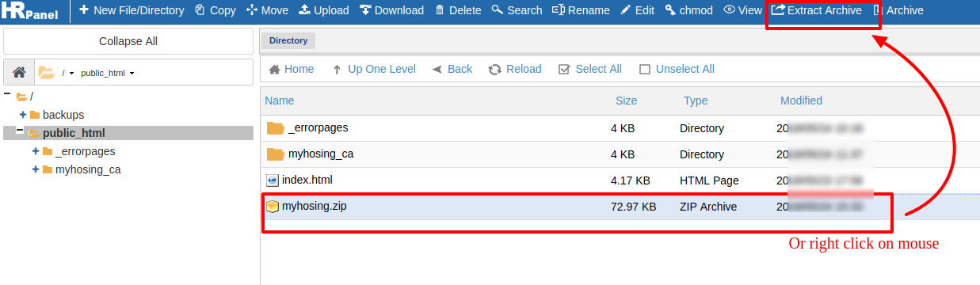Select _errorpages in the folder tree
This screenshot has width=980, height=285.
pos(85,151)
